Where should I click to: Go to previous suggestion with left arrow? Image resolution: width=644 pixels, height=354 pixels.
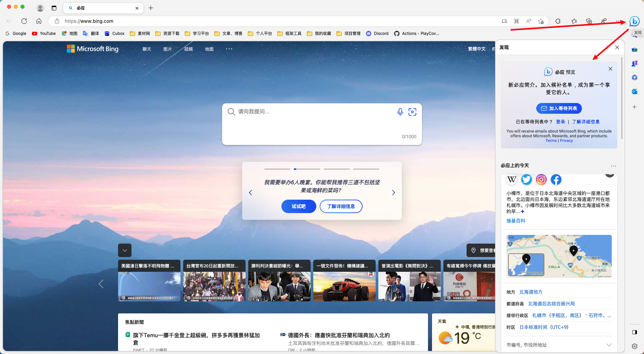pyautogui.click(x=250, y=193)
